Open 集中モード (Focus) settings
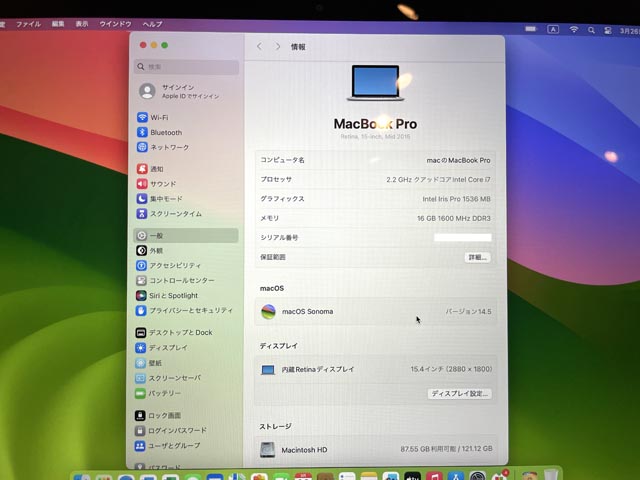The image size is (640, 480). pos(166,199)
